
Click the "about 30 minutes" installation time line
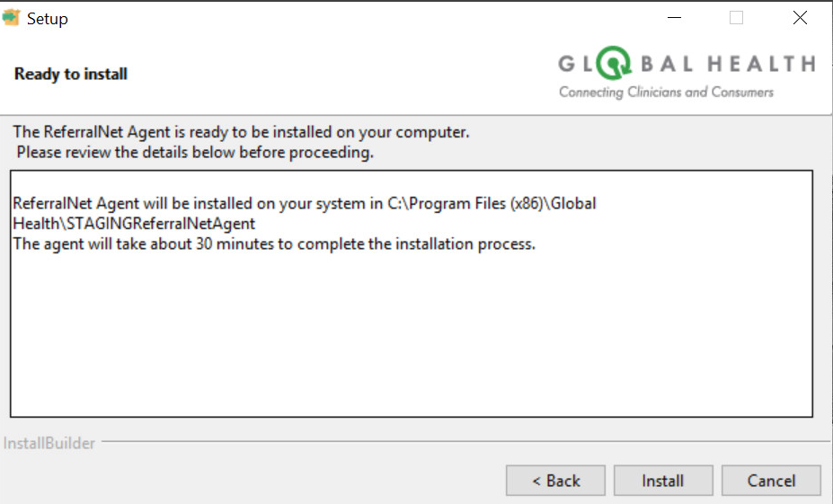coord(274,243)
